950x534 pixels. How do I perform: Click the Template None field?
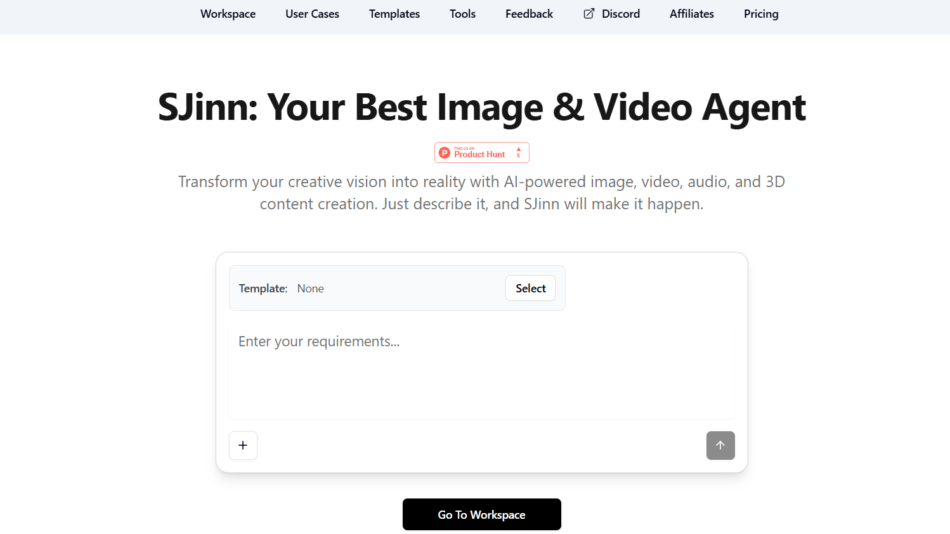click(310, 288)
